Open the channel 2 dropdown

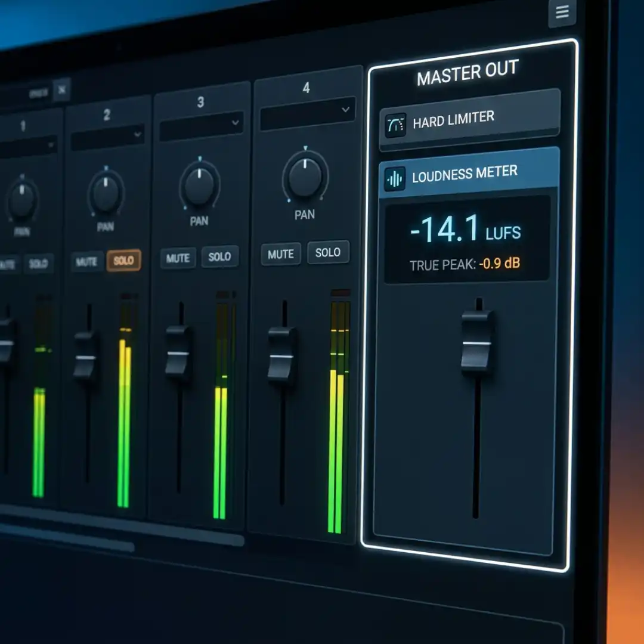pyautogui.click(x=107, y=138)
